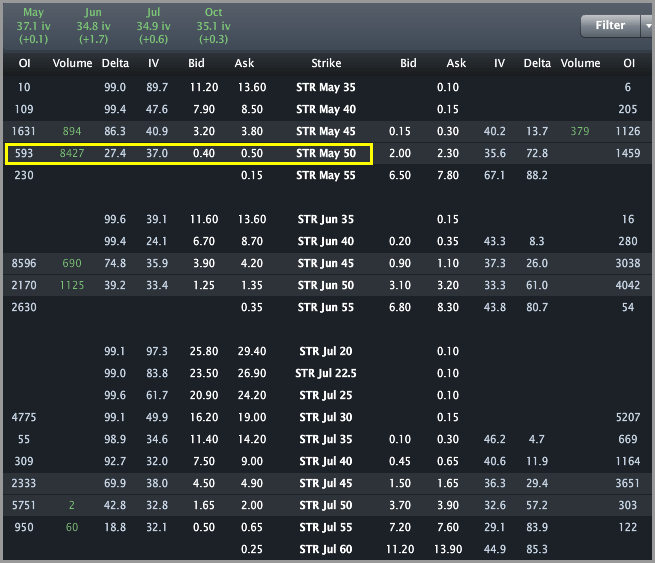Click call OI 2630 for Jun 55

24,307
